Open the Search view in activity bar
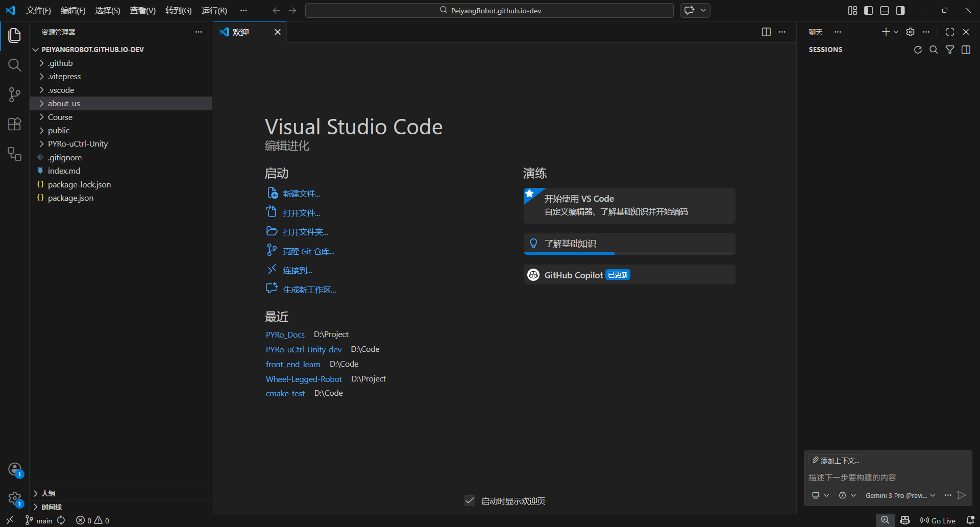This screenshot has width=980, height=527. click(x=15, y=65)
